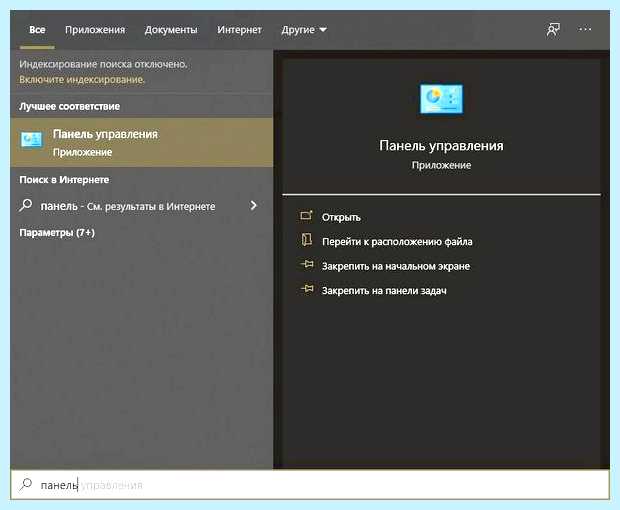The image size is (620, 510).
Task: Click the search box with панель text
Action: 310,485
